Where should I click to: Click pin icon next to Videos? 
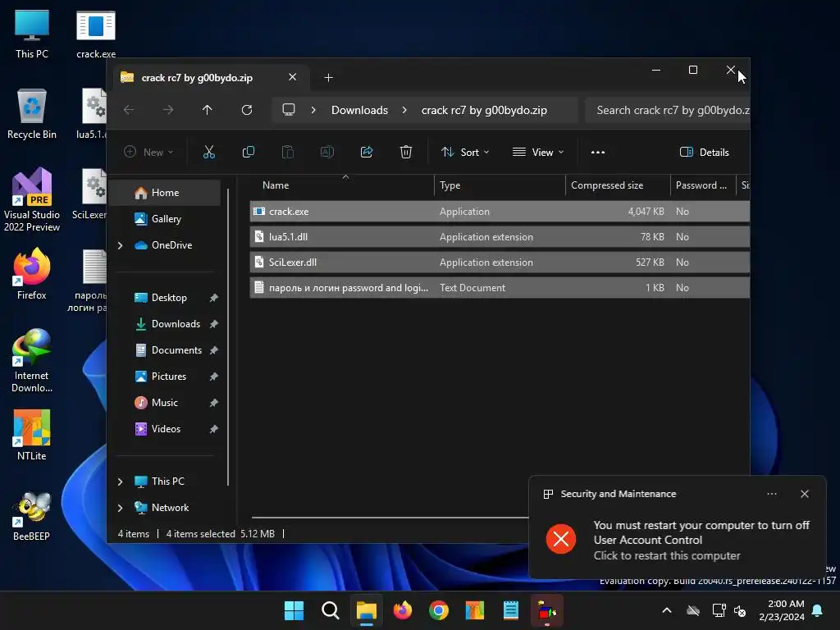(214, 429)
